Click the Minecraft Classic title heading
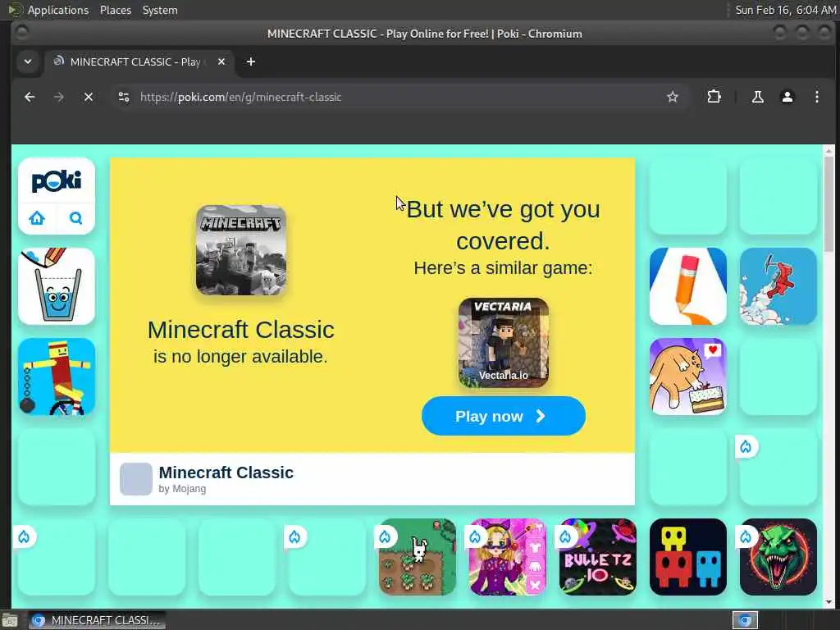840x630 pixels. [226, 472]
